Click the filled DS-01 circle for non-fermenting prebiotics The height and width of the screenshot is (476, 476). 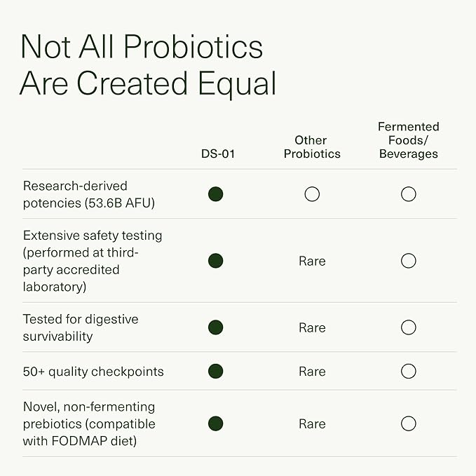(x=216, y=423)
